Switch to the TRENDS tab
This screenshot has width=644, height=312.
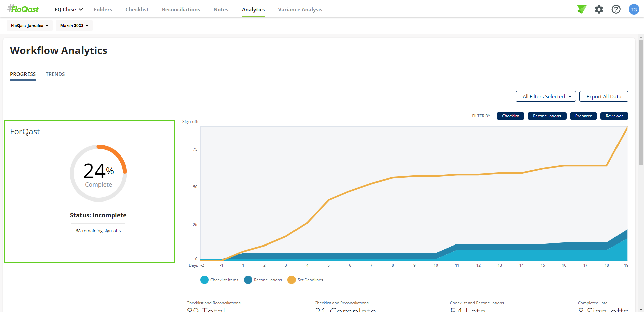click(55, 74)
